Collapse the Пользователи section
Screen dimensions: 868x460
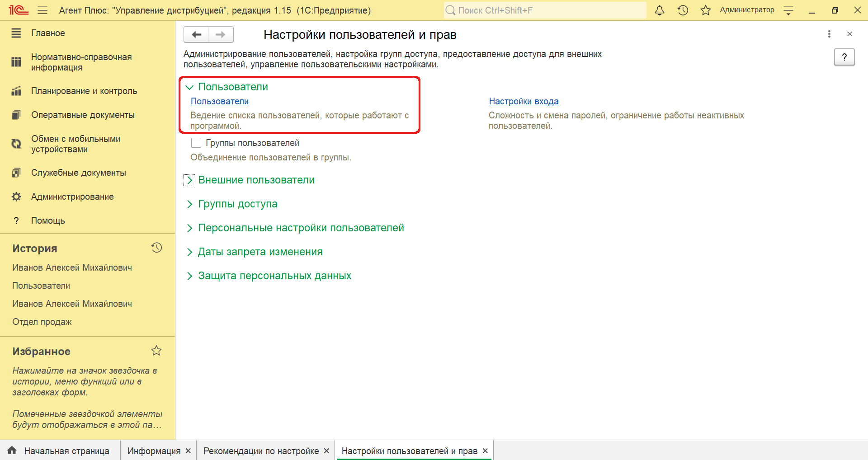[189, 87]
